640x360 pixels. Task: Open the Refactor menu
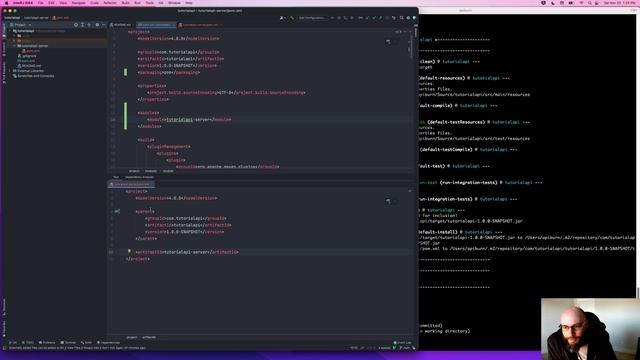(x=110, y=3)
